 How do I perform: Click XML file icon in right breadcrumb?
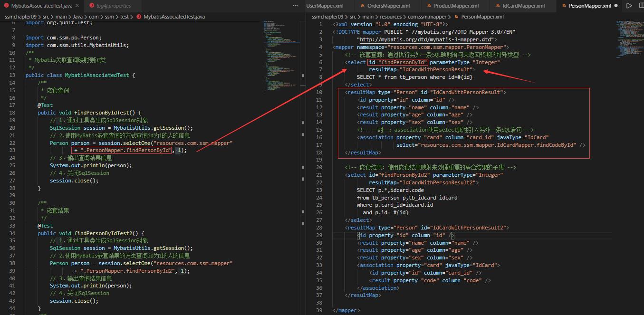point(457,17)
